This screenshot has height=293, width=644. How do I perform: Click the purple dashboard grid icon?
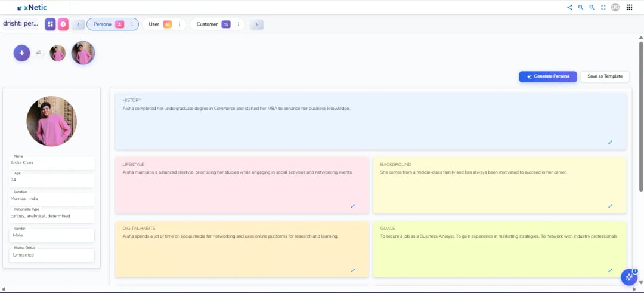tap(50, 24)
